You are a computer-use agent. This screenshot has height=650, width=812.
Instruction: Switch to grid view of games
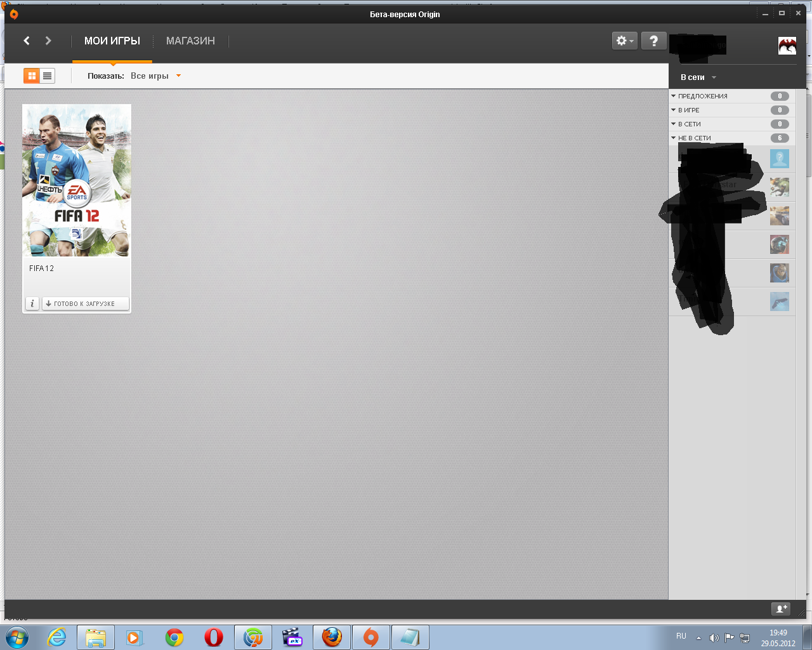coord(32,76)
